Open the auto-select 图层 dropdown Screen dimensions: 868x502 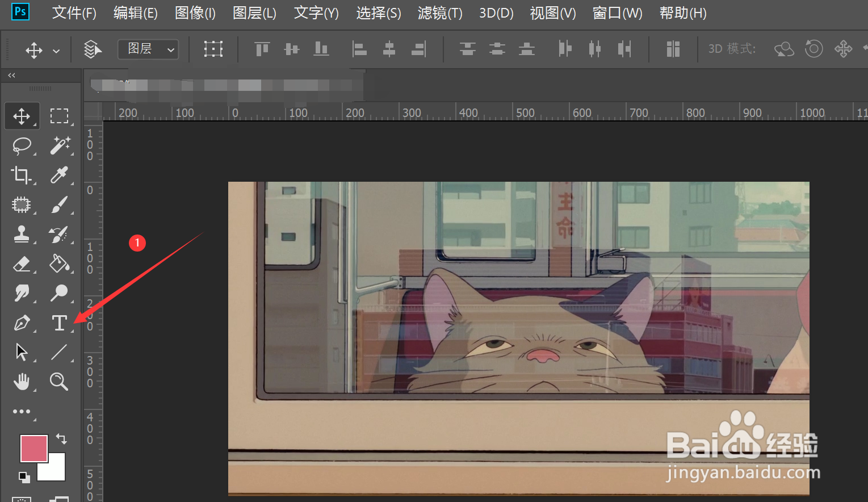[x=148, y=49]
